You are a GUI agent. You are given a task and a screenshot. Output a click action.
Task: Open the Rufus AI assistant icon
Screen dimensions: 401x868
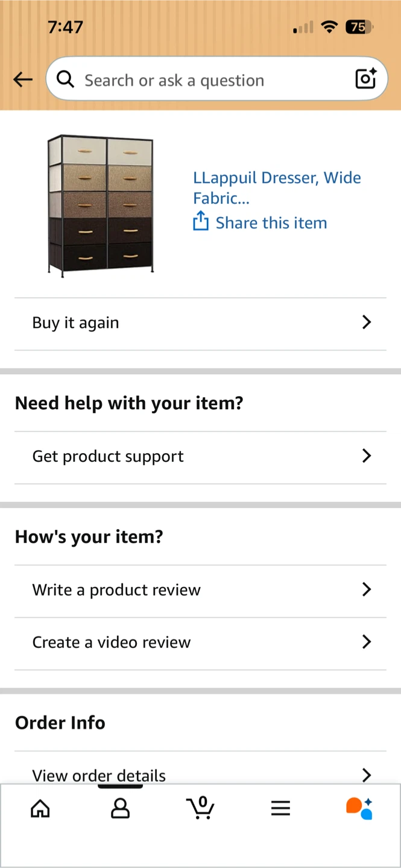click(359, 808)
